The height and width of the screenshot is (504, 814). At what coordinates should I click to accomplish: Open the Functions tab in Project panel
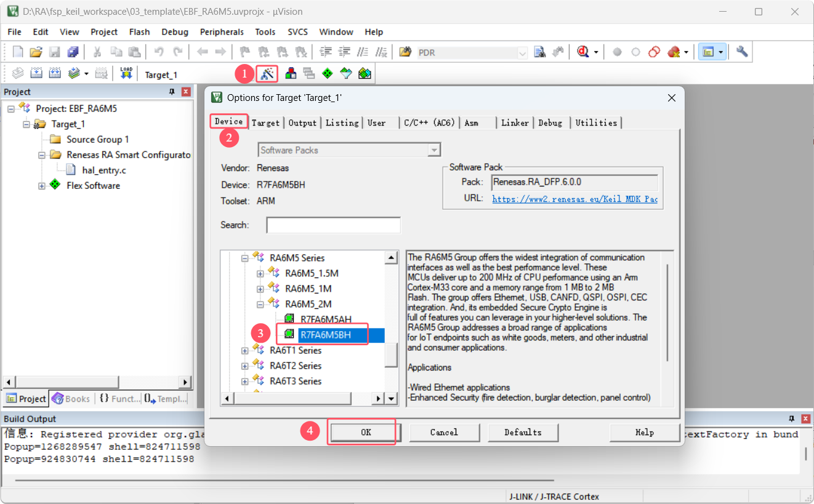119,399
